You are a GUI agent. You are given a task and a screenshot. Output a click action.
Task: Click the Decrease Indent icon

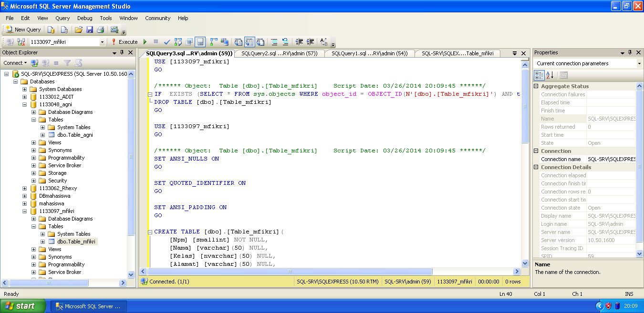[x=299, y=42]
